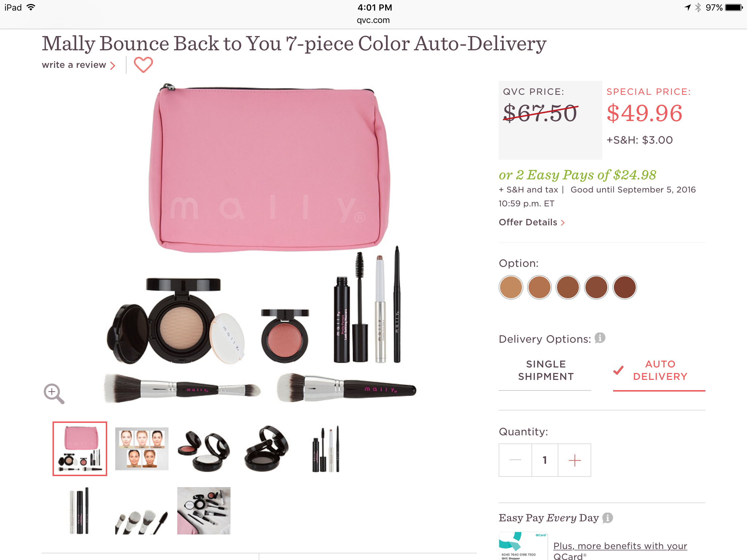This screenshot has width=747, height=560.
Task: Click the Delivery Options info icon
Action: [600, 338]
